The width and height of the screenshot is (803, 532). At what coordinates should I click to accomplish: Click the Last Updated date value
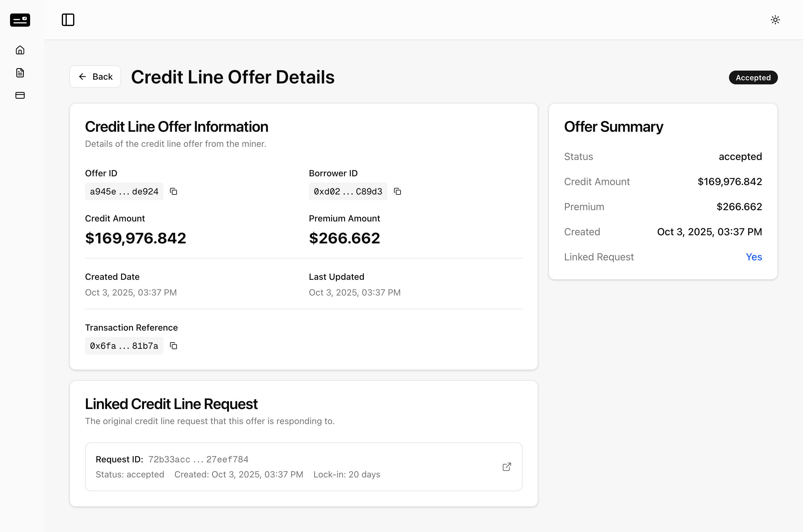click(x=354, y=292)
